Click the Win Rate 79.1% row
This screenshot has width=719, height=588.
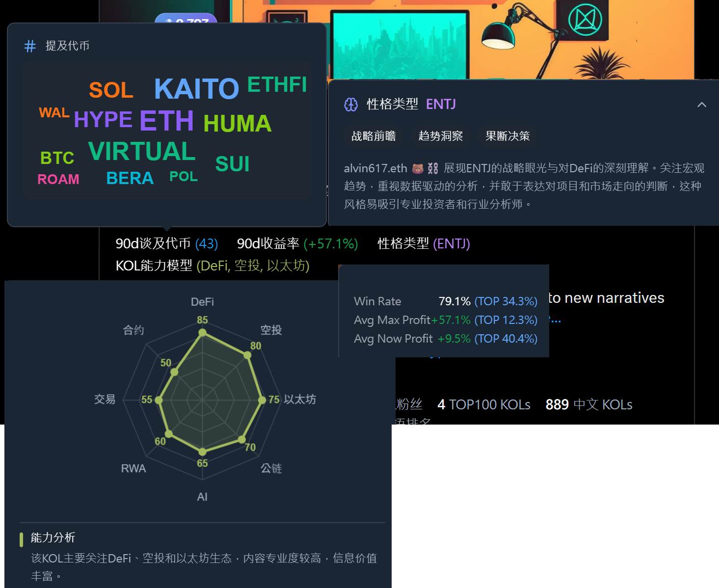(x=446, y=301)
